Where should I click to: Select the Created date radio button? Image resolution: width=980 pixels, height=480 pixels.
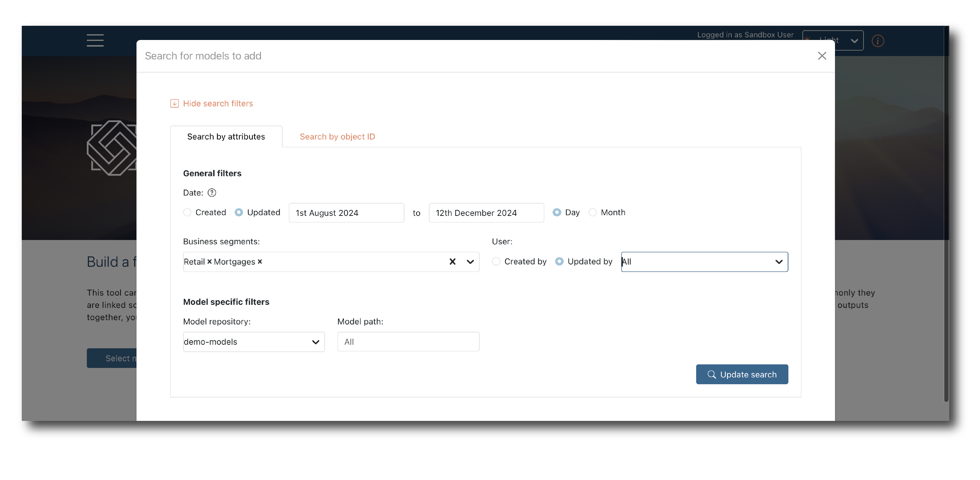(x=187, y=212)
